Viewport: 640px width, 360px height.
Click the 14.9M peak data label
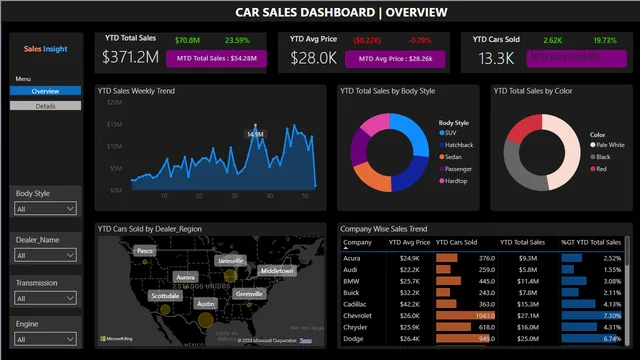click(x=256, y=134)
